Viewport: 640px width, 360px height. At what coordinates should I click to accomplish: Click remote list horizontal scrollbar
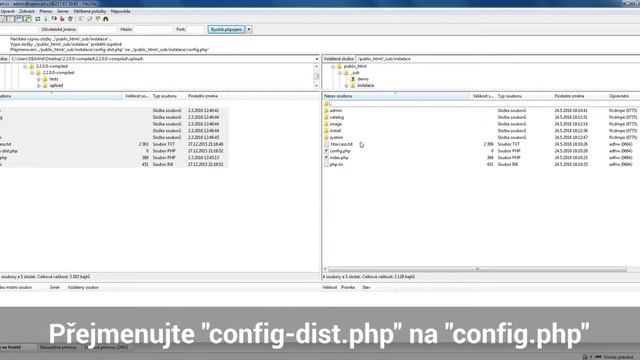pos(477,269)
